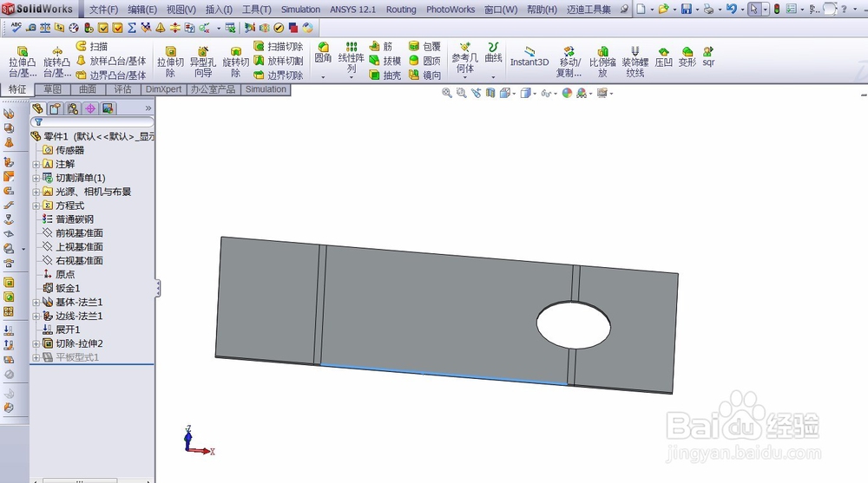The width and height of the screenshot is (868, 483).
Task: Expand the 注解 tree node
Action: [36, 164]
